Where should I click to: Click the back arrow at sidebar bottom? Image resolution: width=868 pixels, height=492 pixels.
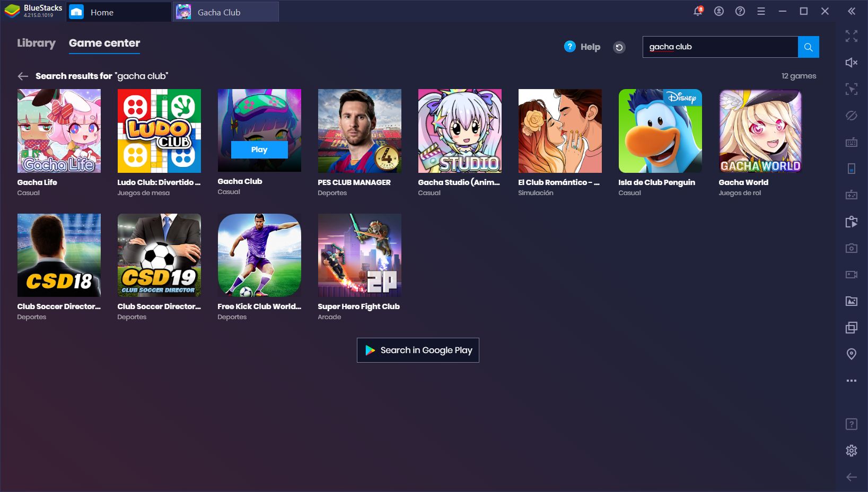click(x=852, y=477)
